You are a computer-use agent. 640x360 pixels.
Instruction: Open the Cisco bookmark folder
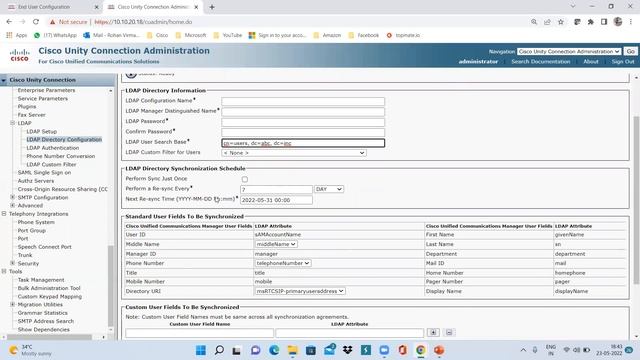pos(158,36)
